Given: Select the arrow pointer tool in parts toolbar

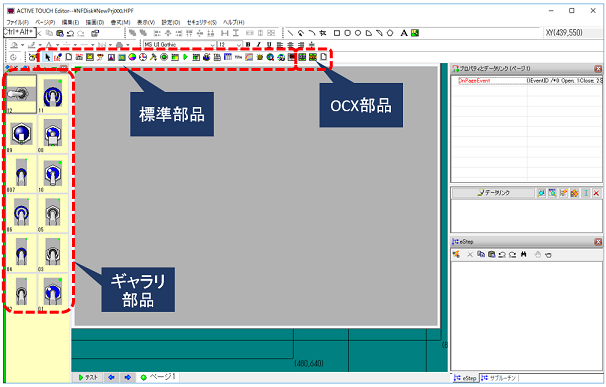Looking at the screenshot, I should pos(47,57).
